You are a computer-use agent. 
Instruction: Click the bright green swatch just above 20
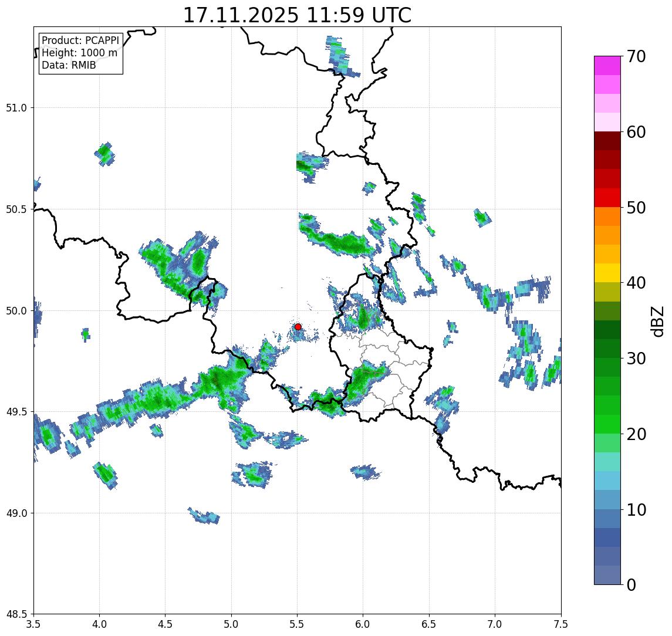click(x=607, y=424)
